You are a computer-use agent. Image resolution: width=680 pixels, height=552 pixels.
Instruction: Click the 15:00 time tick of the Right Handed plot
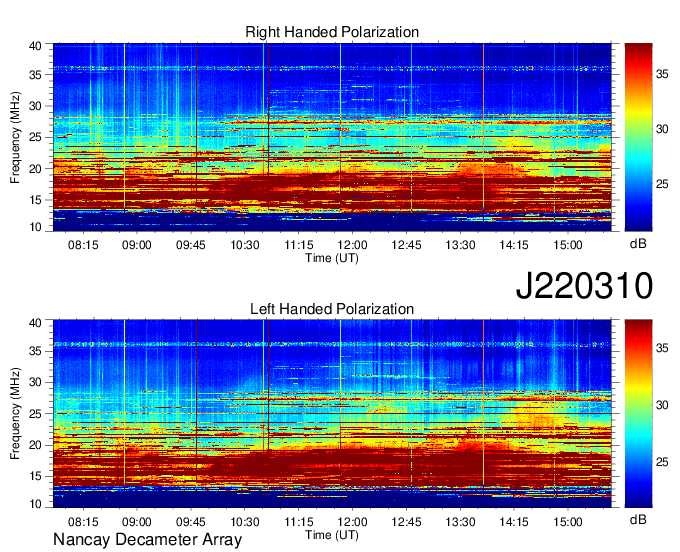coord(568,245)
